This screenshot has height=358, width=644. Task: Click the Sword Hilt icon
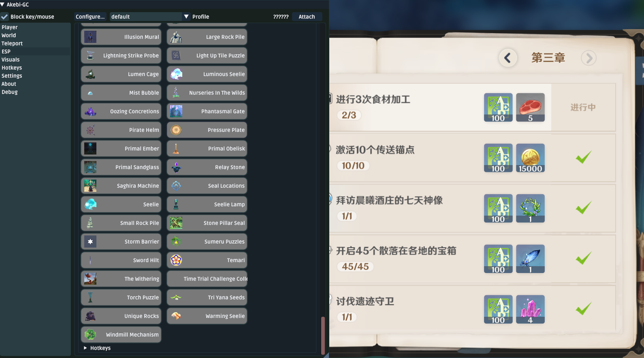90,260
